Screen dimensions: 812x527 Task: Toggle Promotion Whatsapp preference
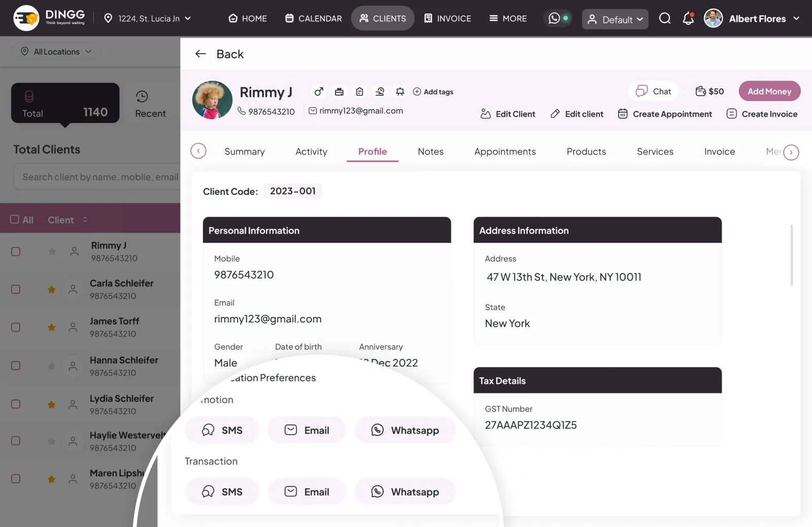(405, 430)
